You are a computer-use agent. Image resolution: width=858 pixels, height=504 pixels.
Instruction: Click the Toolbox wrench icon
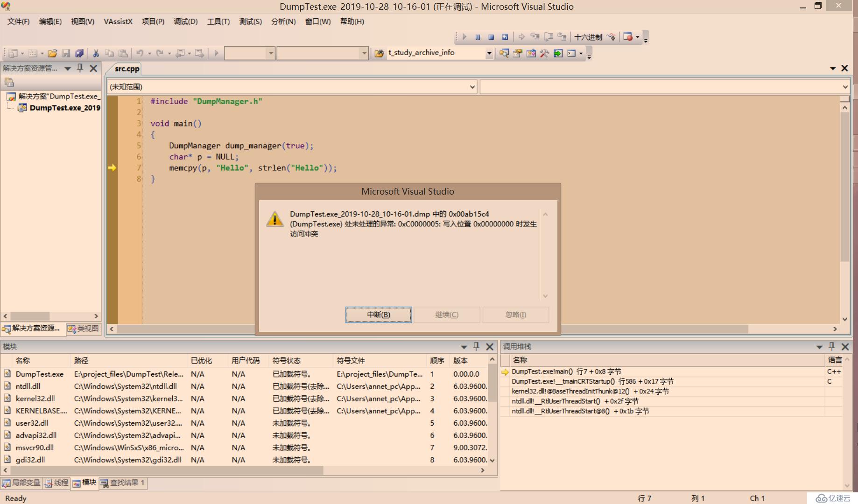click(544, 53)
